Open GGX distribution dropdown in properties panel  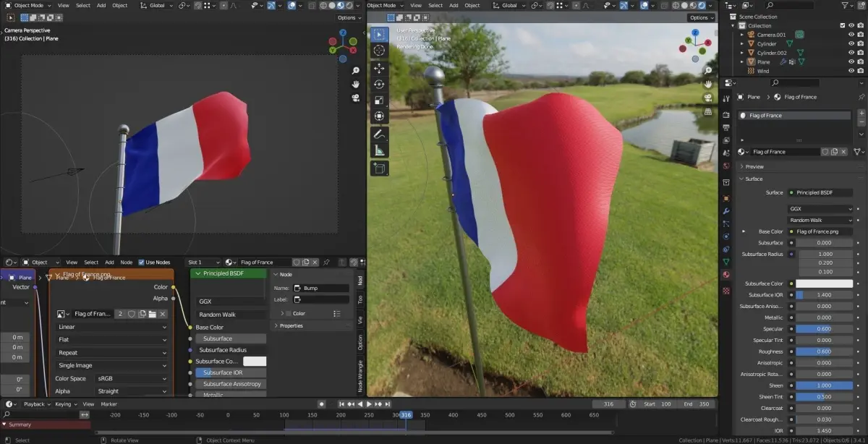pos(821,209)
